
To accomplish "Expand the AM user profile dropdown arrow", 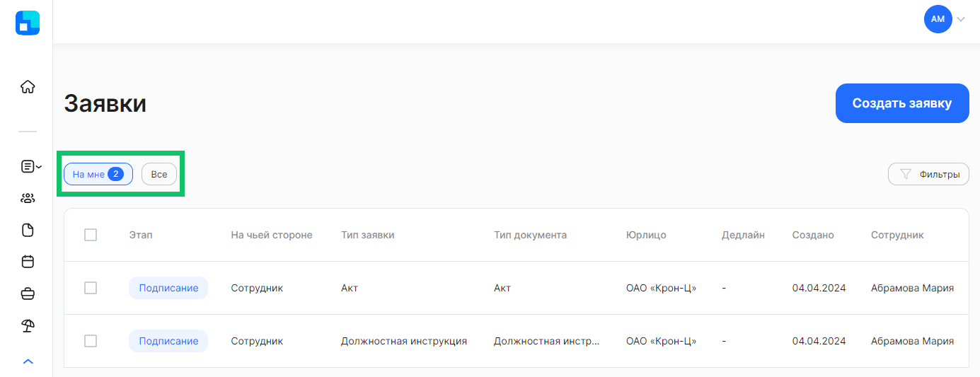I will coord(961,20).
